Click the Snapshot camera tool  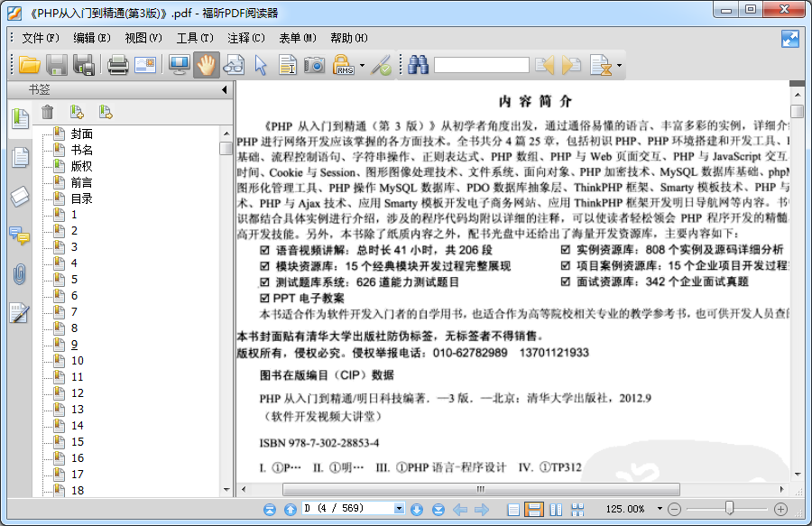click(x=314, y=65)
